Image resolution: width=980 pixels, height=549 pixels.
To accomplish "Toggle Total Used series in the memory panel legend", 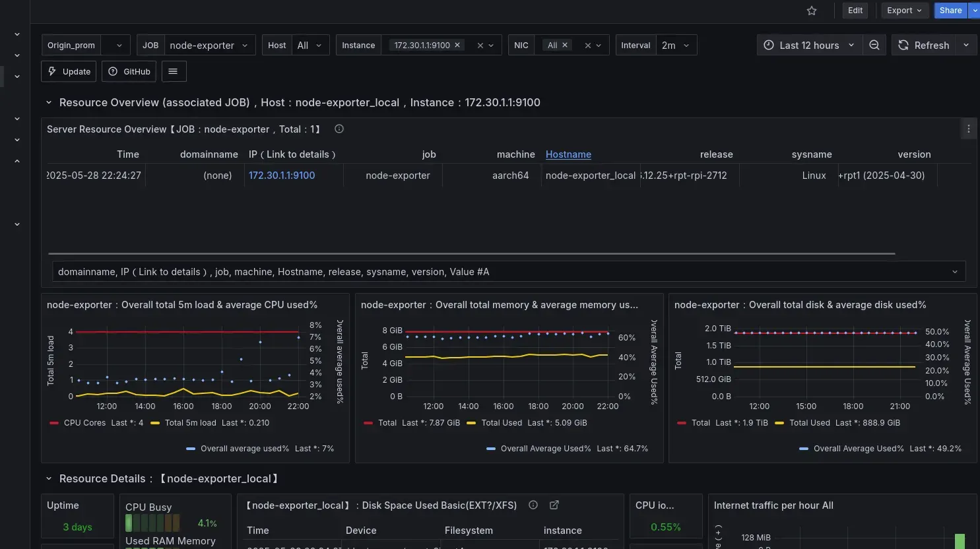I will (x=502, y=423).
